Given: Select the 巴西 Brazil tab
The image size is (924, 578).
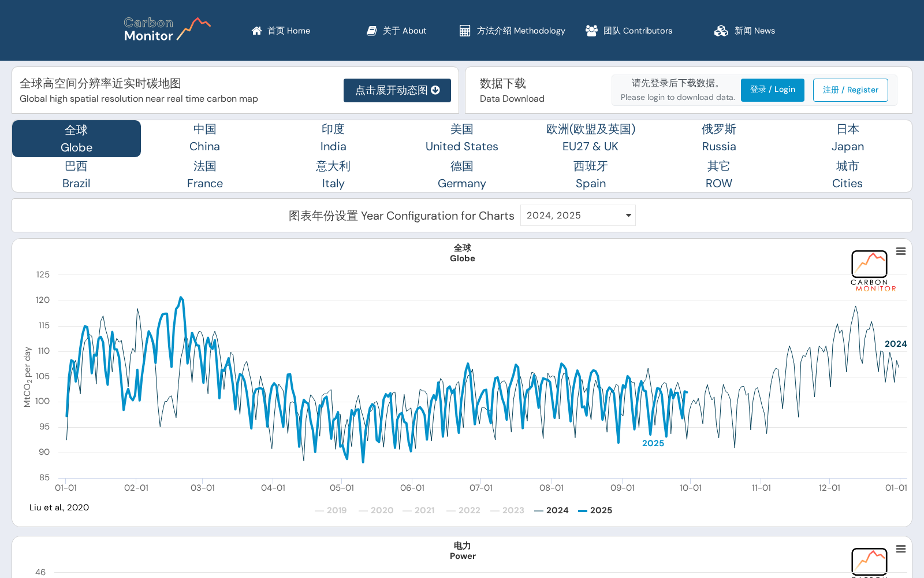Looking at the screenshot, I should tap(76, 175).
